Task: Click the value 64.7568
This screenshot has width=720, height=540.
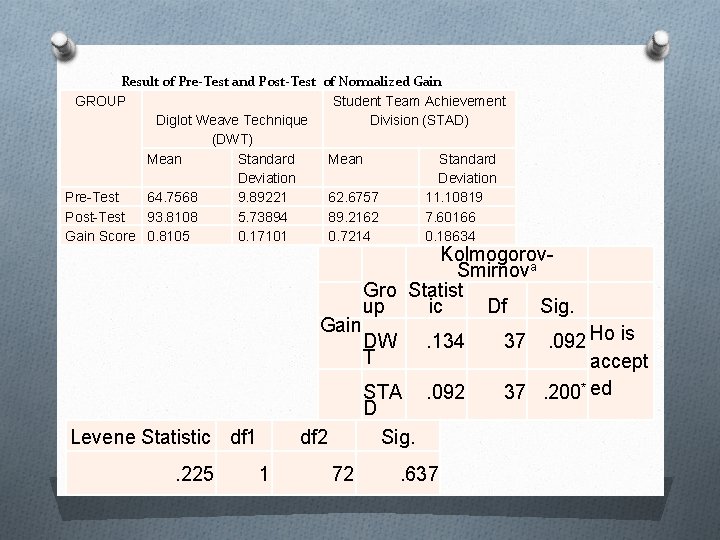Action: coord(172,197)
